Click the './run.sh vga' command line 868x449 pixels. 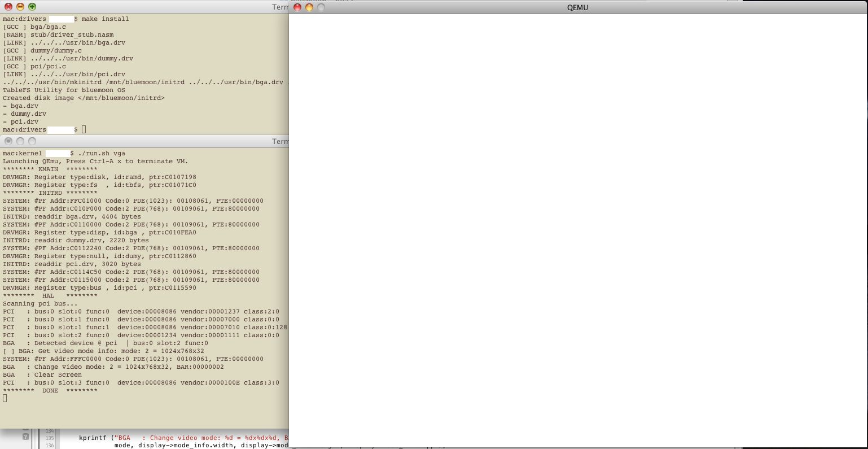[64, 153]
